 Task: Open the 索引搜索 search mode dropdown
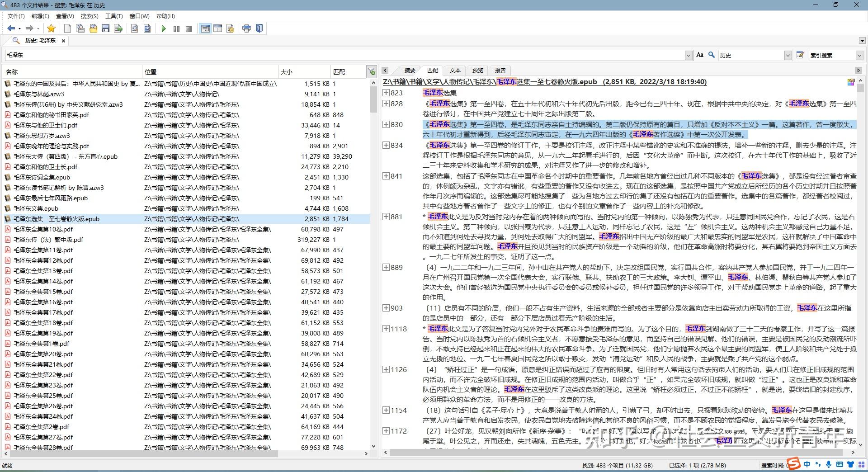coord(859,55)
